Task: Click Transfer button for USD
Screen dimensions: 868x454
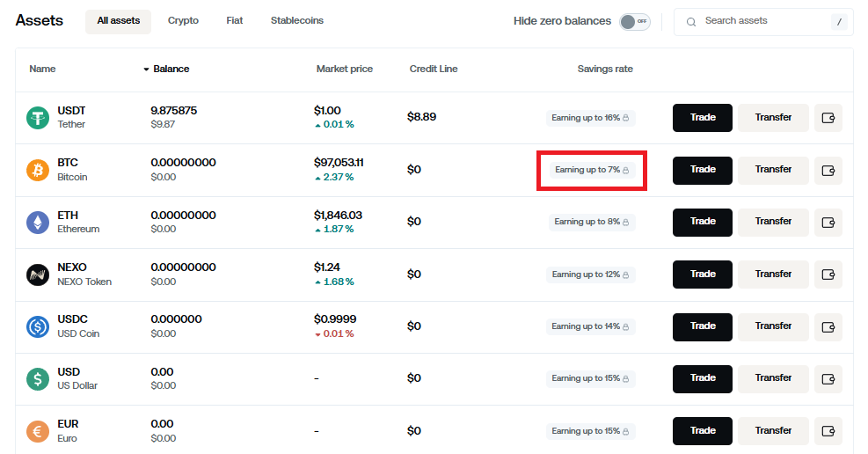Action: click(773, 378)
